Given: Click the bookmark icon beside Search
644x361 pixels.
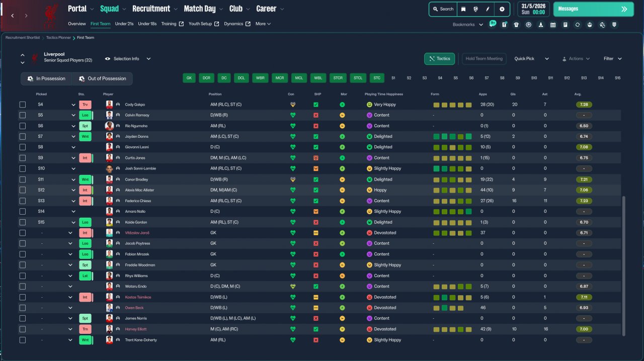Looking at the screenshot, I should click(x=463, y=9).
